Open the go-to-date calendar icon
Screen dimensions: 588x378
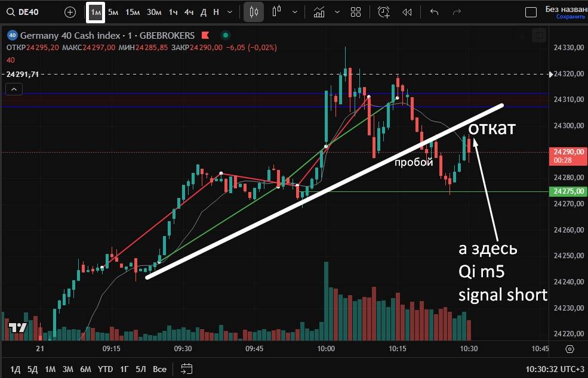(x=186, y=369)
